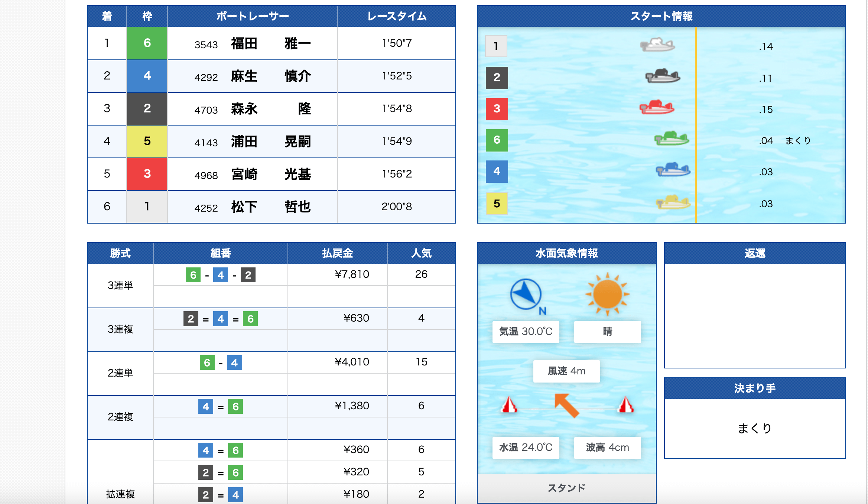This screenshot has width=868, height=504.
Task: Click the white boat 1 icon
Action: 657,45
